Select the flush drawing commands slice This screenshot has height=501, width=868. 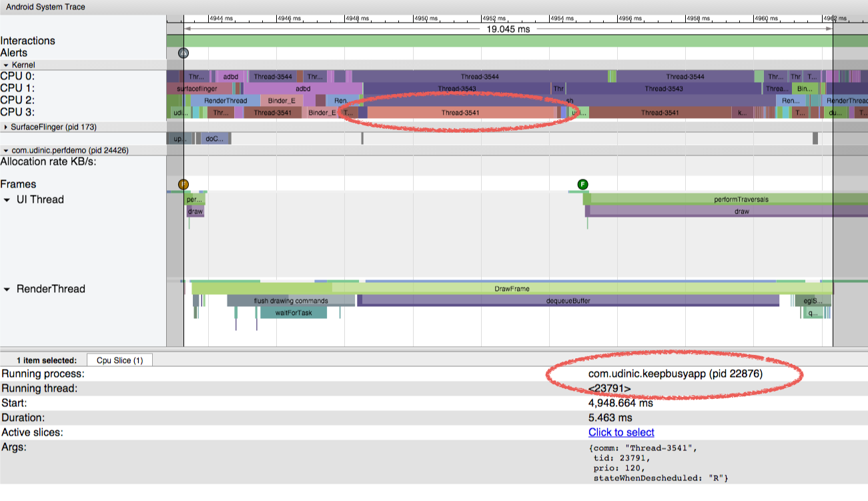click(x=290, y=301)
